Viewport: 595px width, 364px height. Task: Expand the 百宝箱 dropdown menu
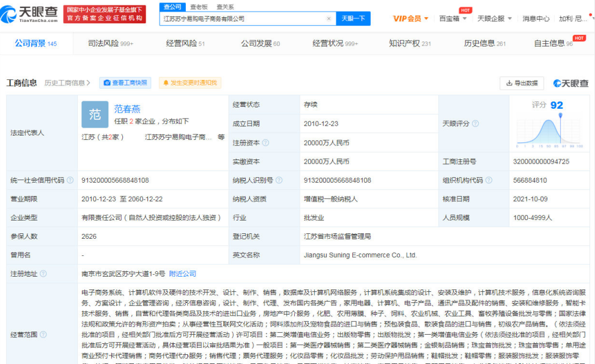(x=448, y=18)
